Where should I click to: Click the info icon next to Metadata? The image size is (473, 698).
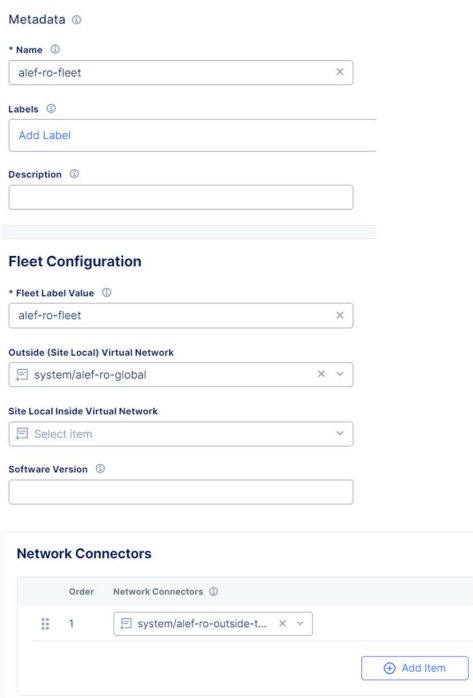(x=77, y=20)
